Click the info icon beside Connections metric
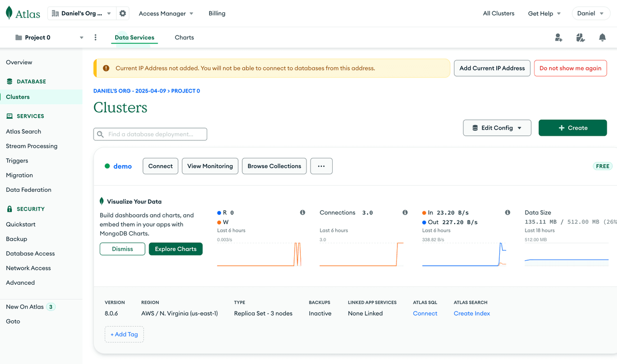Screen dimensions: 617x364 [x=405, y=212]
